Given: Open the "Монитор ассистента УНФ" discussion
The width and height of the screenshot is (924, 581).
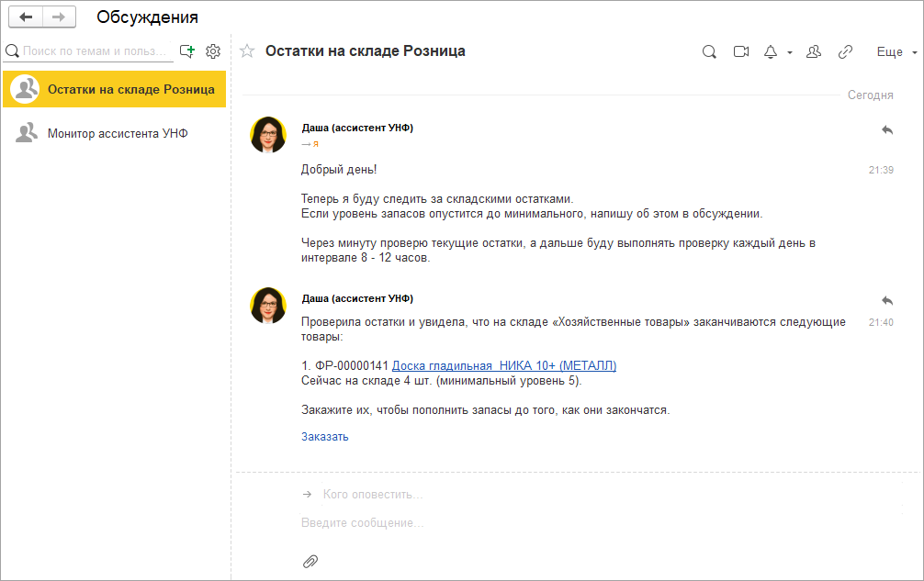Looking at the screenshot, I should tap(118, 133).
